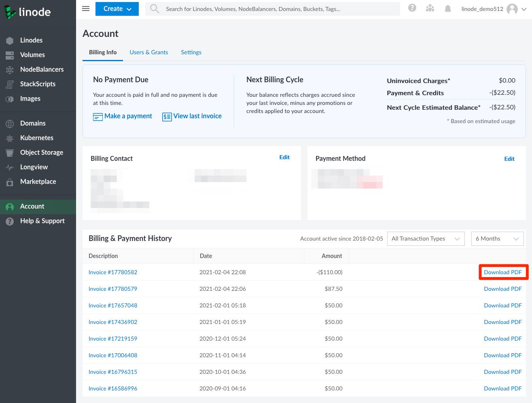
Task: Switch to the Users & Grants tab
Action: 148,52
